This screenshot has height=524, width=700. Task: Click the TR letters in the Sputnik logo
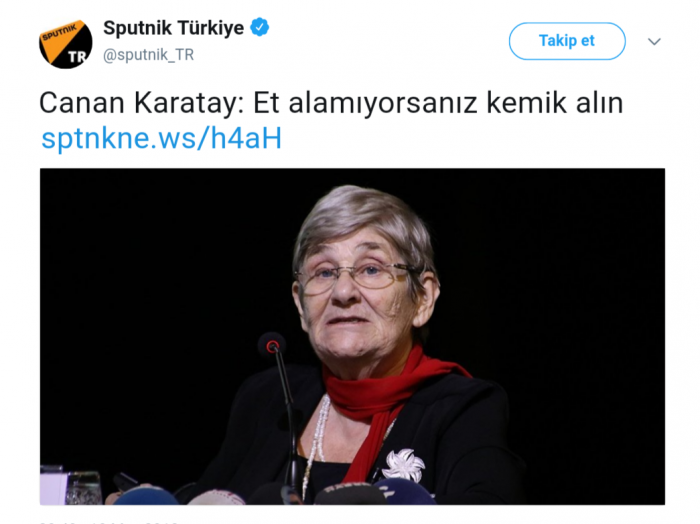(x=77, y=57)
